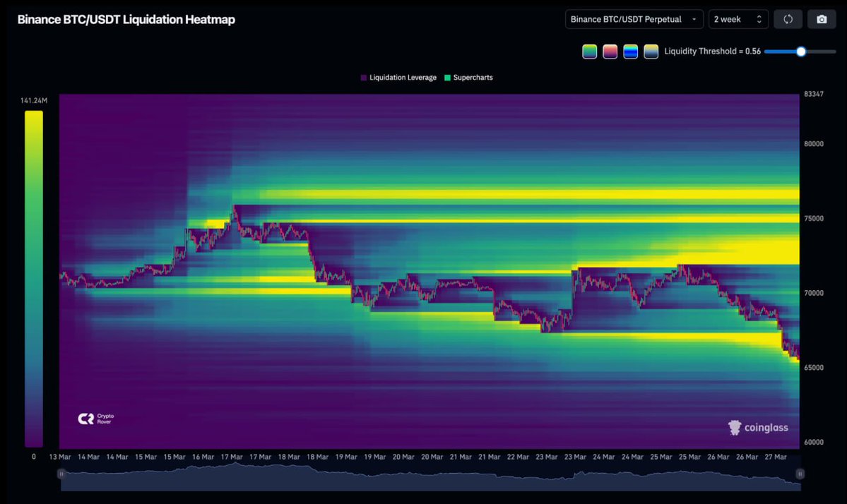Click the 13 Mar date axis label
The height and width of the screenshot is (504, 847).
pyautogui.click(x=60, y=457)
